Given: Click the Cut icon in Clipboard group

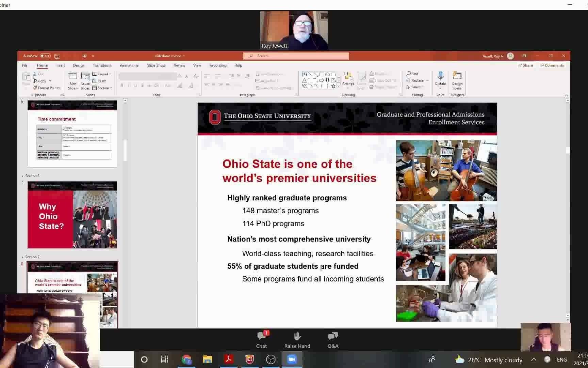Looking at the screenshot, I should (x=35, y=74).
